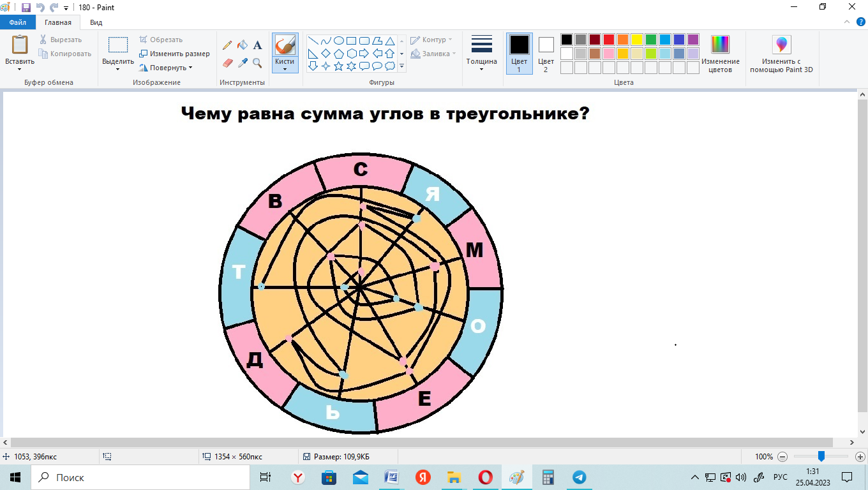This screenshot has height=490, width=868.
Task: Open Изменение цветов color editor
Action: pos(720,54)
